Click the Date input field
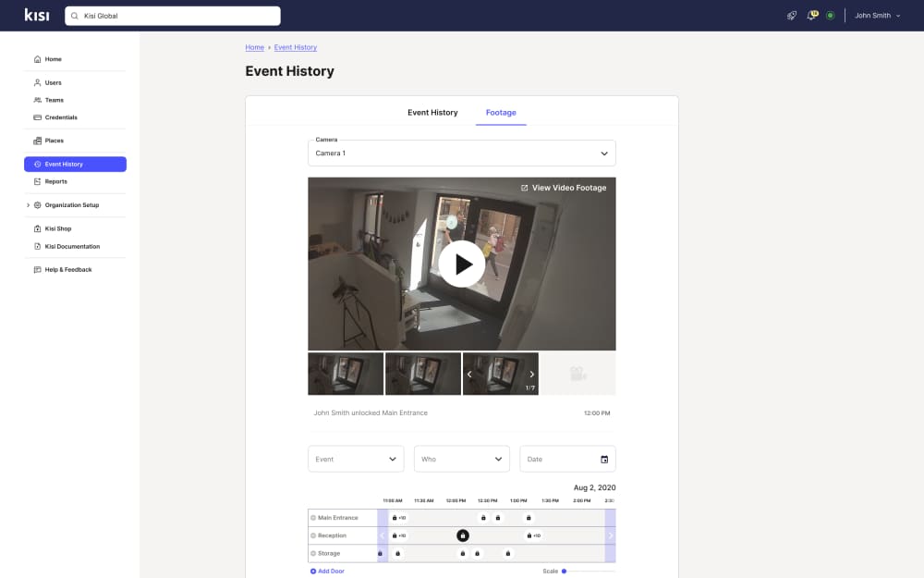This screenshot has height=578, width=924. 567,459
